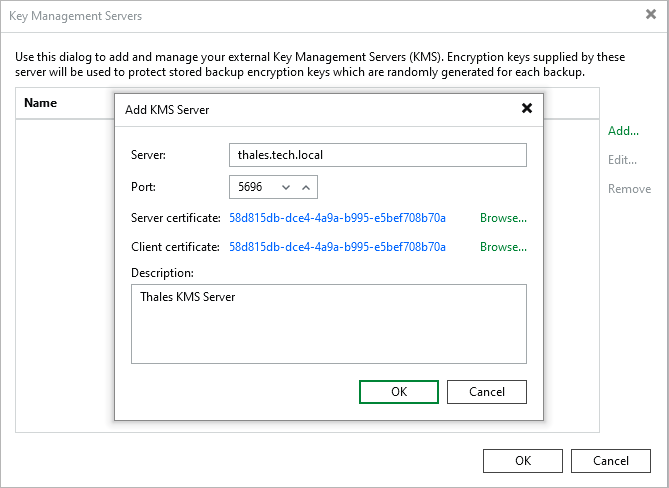Click Remove in Key Management Servers window
This screenshot has height=488, width=669.
tap(629, 189)
